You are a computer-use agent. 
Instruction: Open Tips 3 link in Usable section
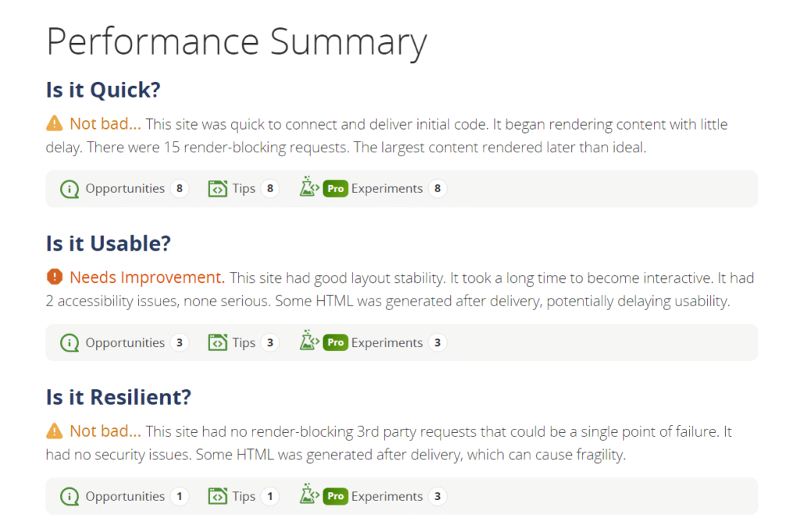[244, 342]
